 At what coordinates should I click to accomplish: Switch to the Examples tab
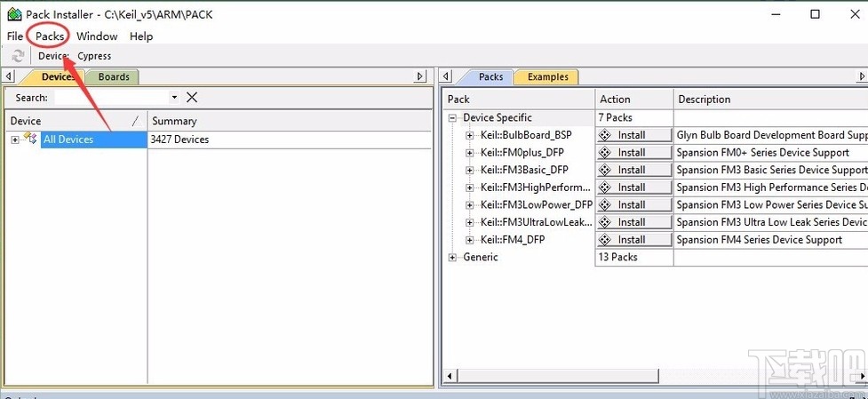547,77
